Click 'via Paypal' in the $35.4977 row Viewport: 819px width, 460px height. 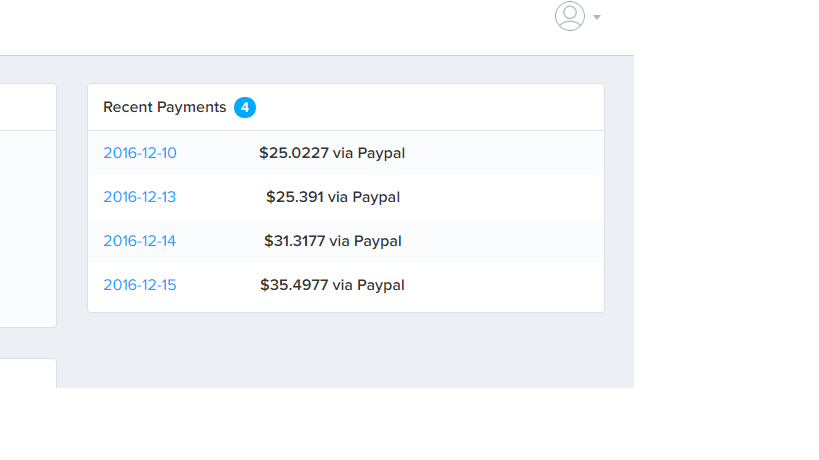[x=368, y=286]
